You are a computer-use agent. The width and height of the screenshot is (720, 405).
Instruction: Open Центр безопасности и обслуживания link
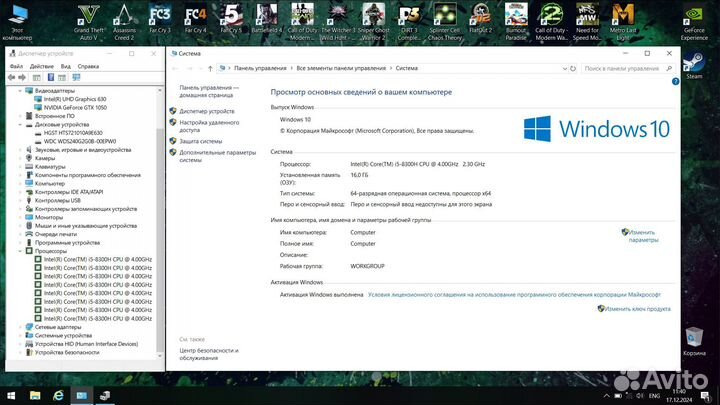coord(209,354)
